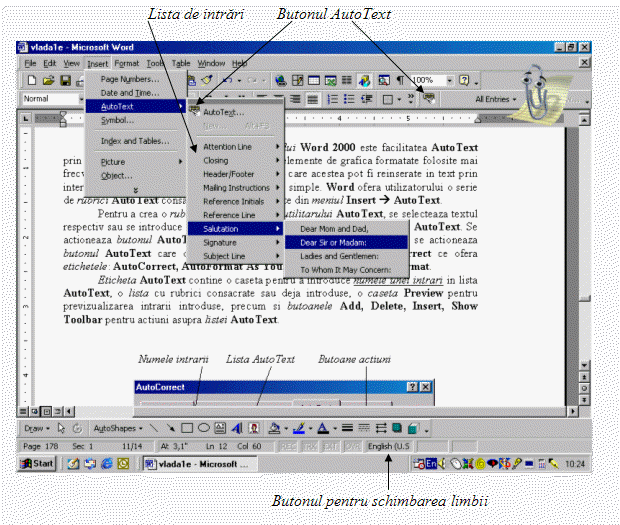620x525 pixels.
Task: Click Insert WordArt icon
Action: click(237, 428)
